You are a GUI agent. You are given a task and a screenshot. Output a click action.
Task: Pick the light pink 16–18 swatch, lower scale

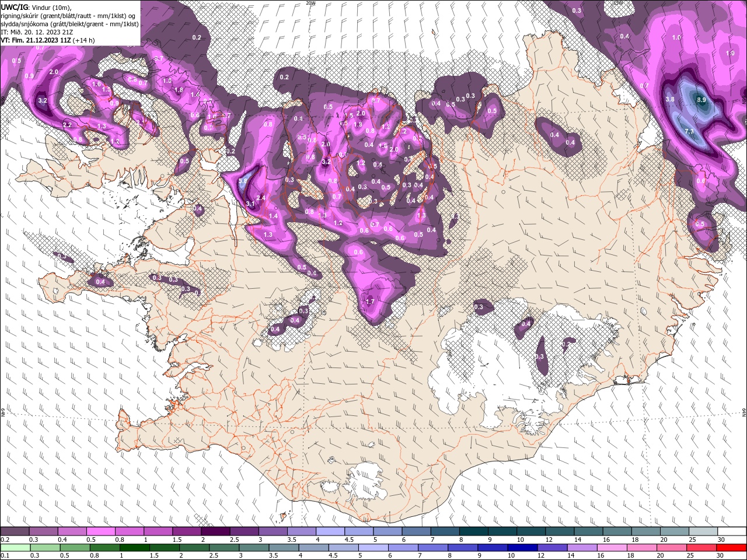coord(612,547)
